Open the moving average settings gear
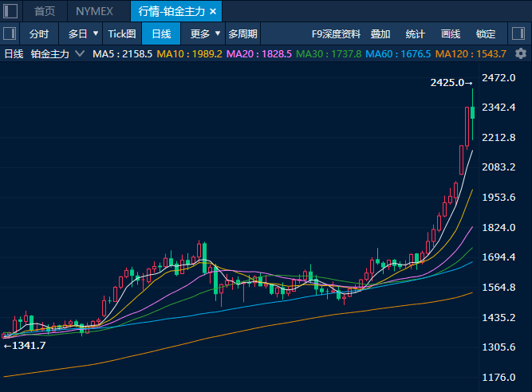Screen dimensions: 532x392 coord(521,53)
